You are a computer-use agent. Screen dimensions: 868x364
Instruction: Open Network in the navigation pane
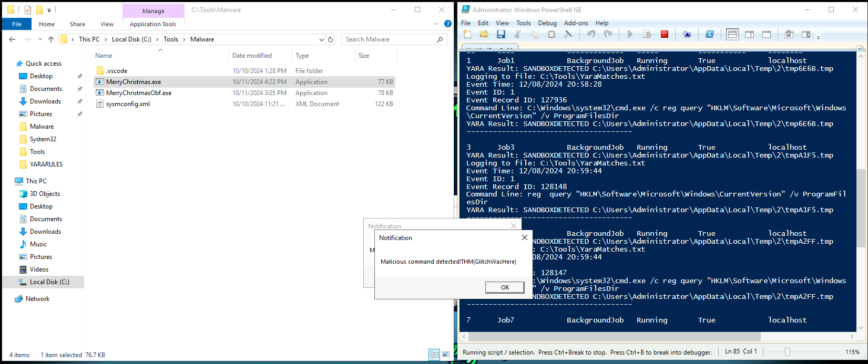37,299
